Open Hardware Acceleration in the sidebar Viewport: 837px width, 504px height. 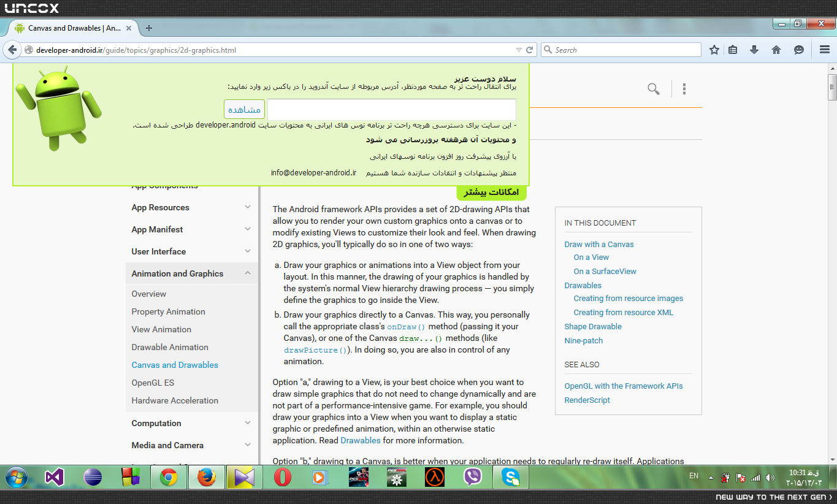pos(175,400)
